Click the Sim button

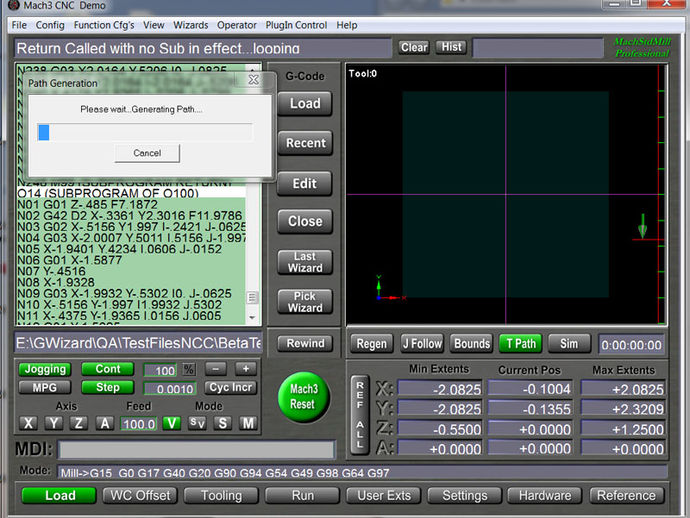coord(569,344)
